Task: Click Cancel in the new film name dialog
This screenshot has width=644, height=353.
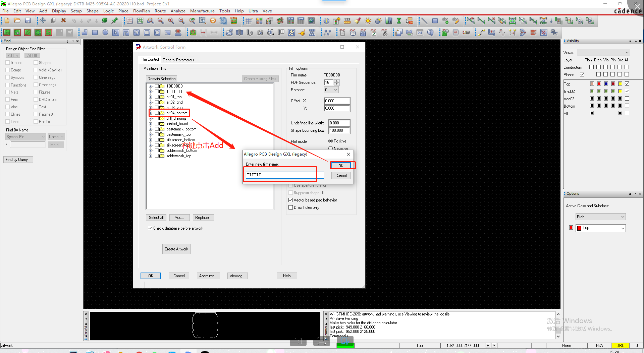Action: 341,176
